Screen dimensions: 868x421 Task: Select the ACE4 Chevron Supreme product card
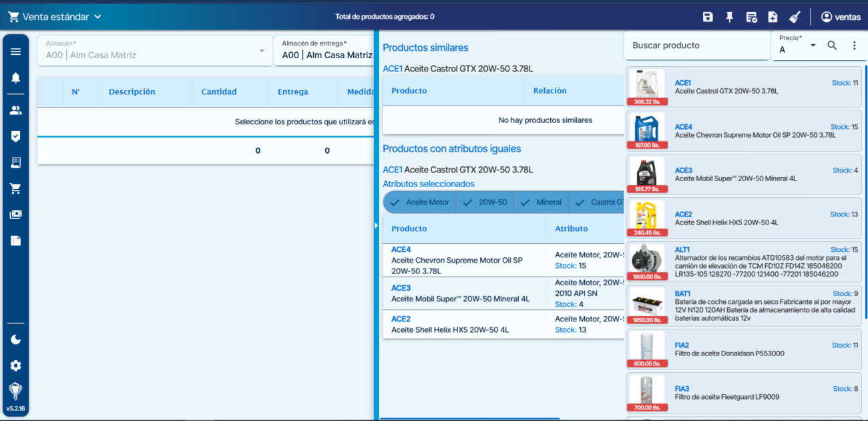point(744,130)
